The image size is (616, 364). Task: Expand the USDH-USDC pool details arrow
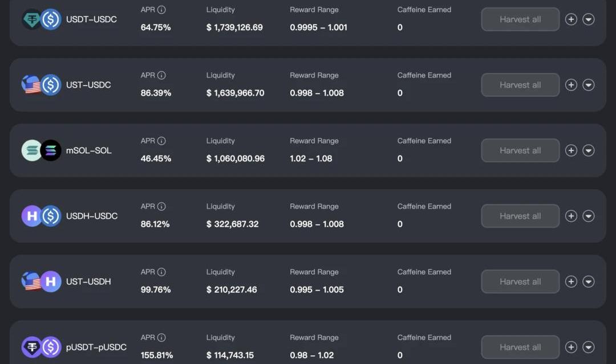[588, 216]
